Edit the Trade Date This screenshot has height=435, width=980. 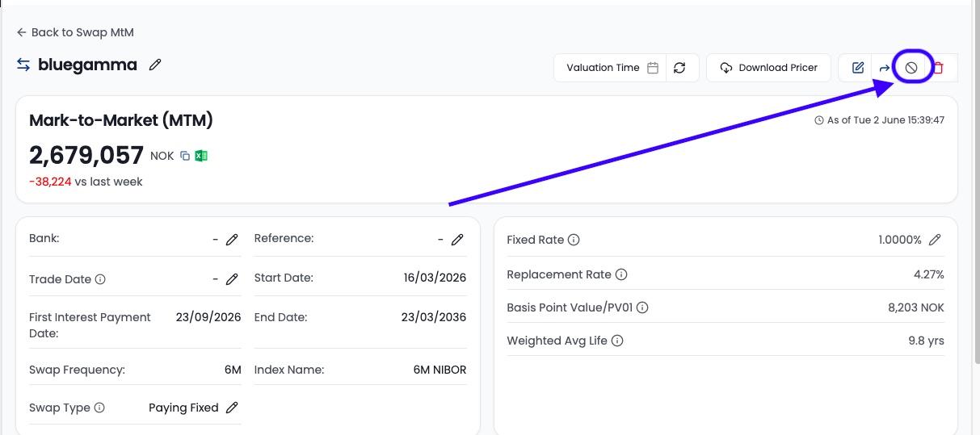tap(232, 279)
